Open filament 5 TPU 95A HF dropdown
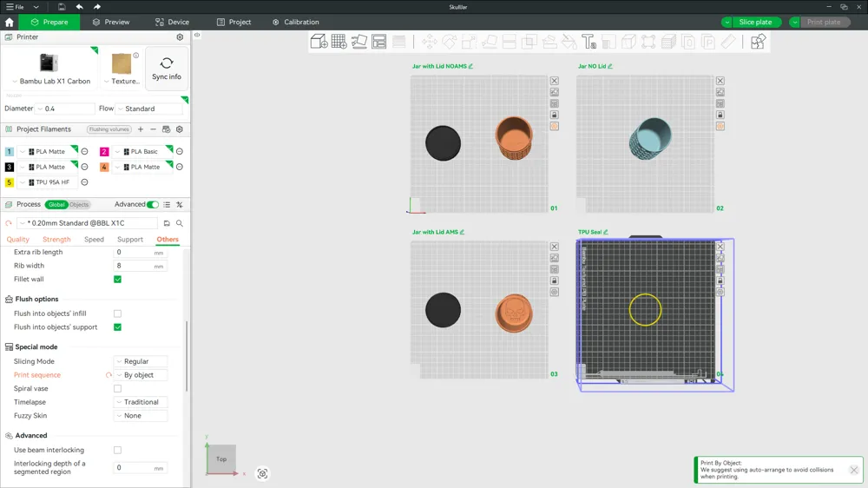 [x=48, y=182]
